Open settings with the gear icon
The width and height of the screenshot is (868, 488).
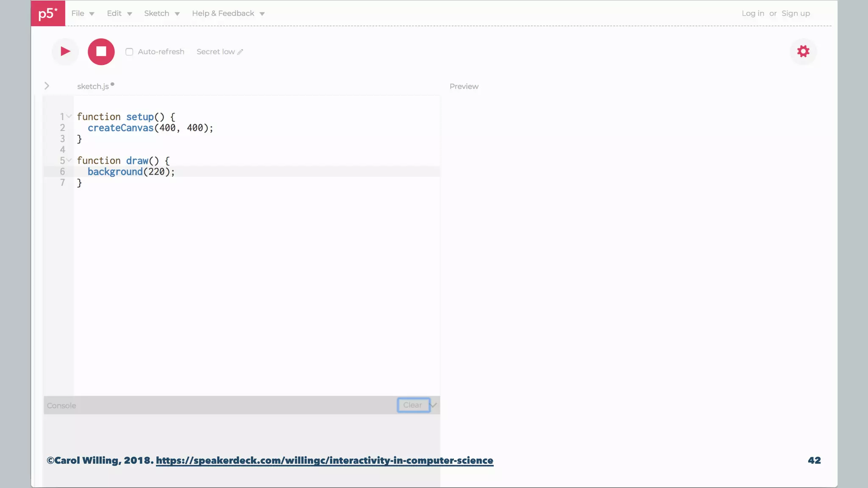pyautogui.click(x=803, y=52)
